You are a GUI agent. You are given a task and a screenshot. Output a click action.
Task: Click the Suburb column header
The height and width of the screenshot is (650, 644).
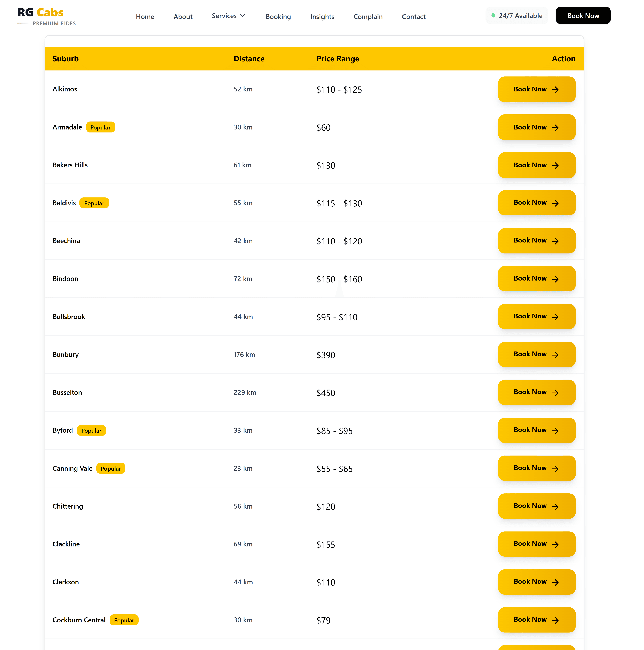click(x=66, y=59)
